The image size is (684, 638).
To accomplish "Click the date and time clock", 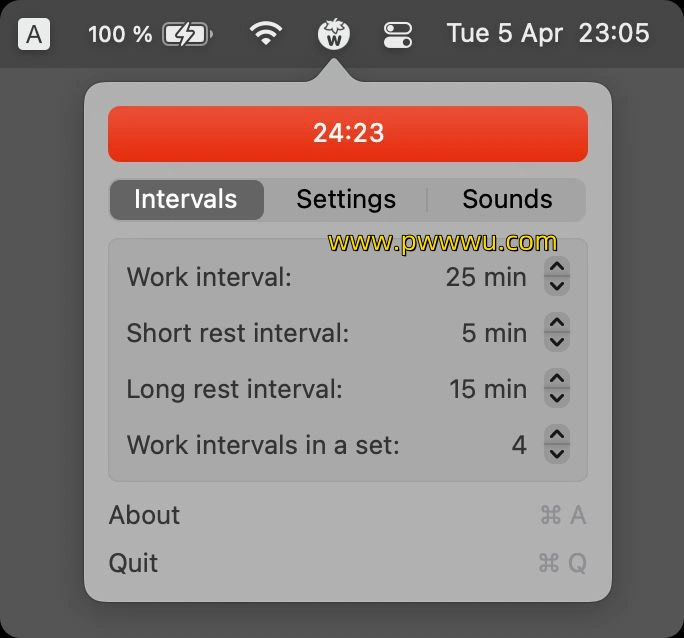I will tap(548, 34).
